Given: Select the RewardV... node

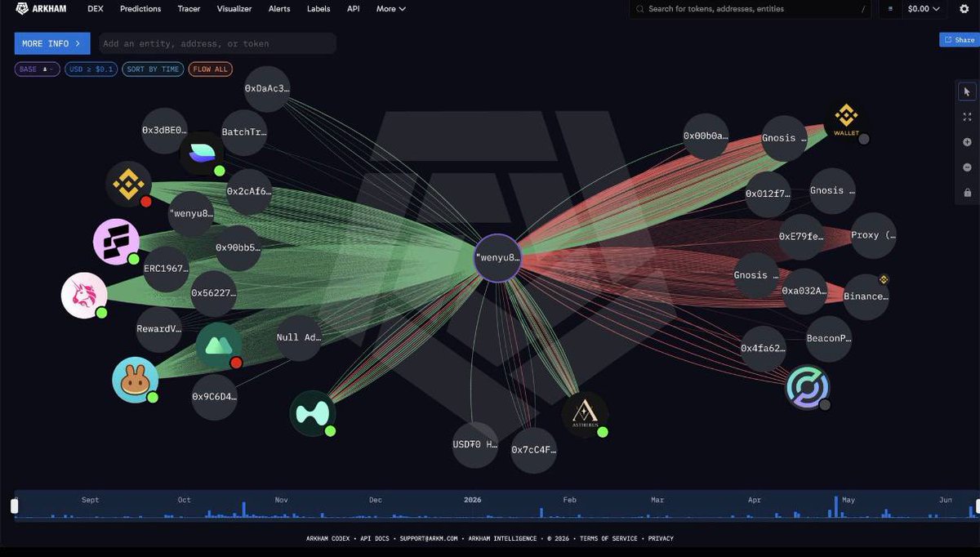Looking at the screenshot, I should (159, 329).
